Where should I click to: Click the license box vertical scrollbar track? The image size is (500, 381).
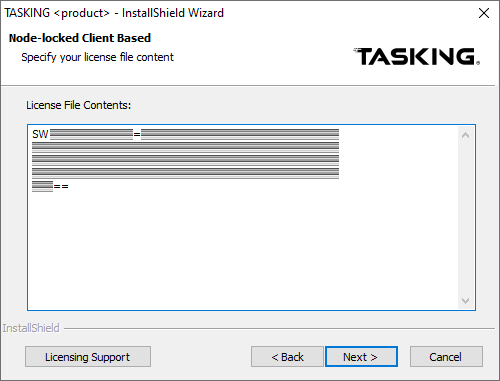(x=466, y=218)
